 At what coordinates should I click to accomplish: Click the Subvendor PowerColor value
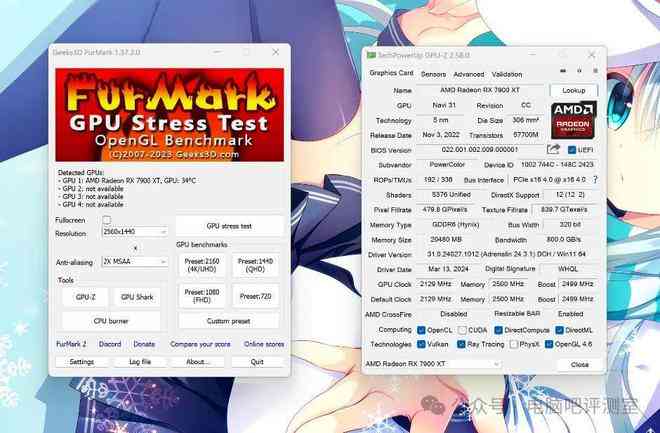coord(447,165)
